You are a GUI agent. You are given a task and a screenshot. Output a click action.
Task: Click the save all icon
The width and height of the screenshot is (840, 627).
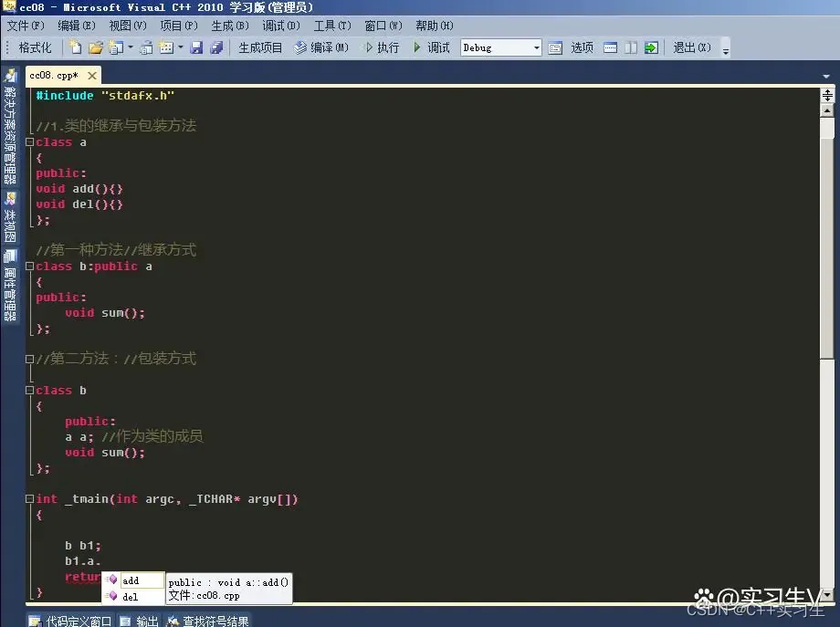[216, 47]
